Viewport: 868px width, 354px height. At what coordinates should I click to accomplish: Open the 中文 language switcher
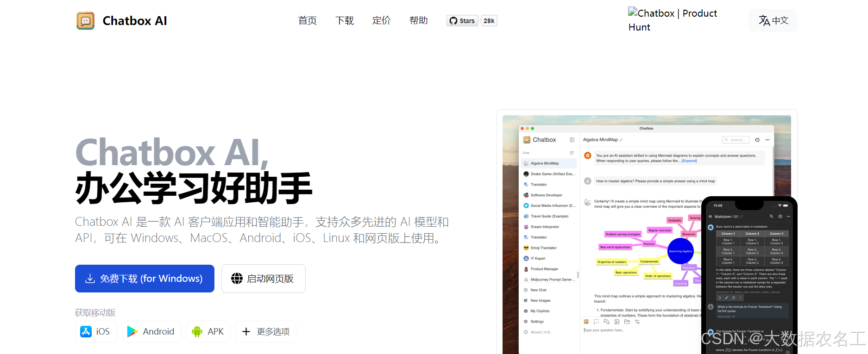click(x=773, y=20)
